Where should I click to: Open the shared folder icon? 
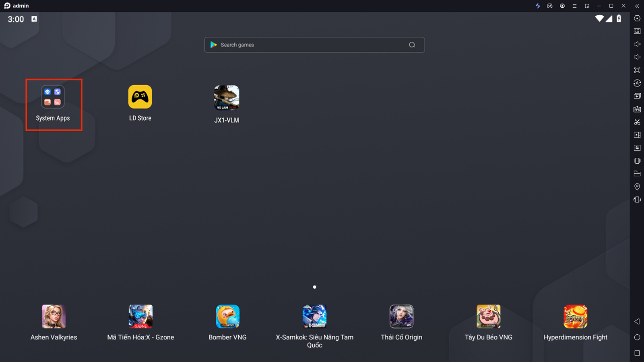click(637, 174)
